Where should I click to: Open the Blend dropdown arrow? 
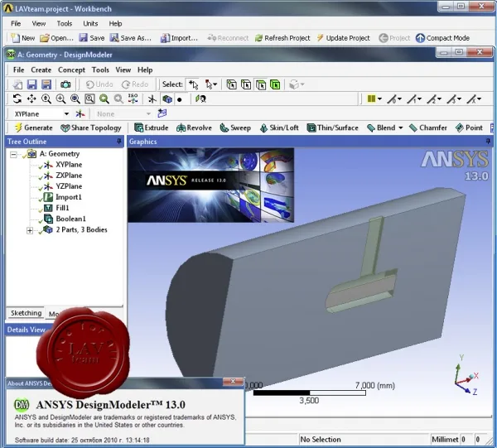[x=401, y=128]
